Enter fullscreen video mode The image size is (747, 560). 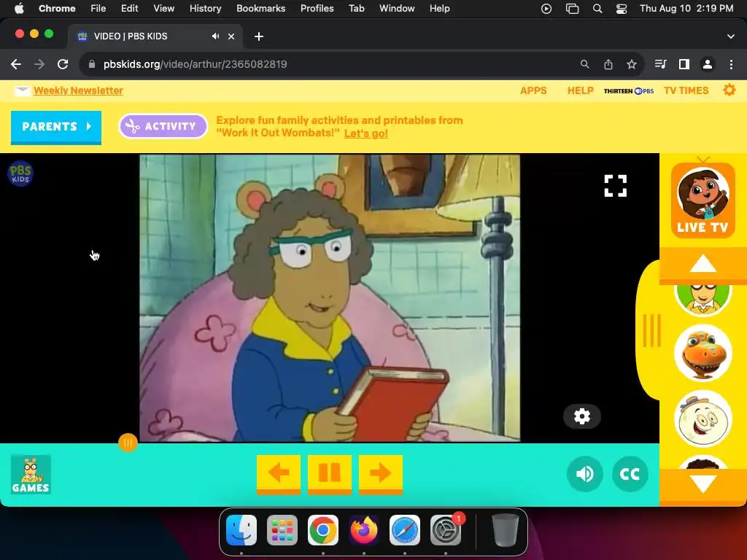coord(616,186)
